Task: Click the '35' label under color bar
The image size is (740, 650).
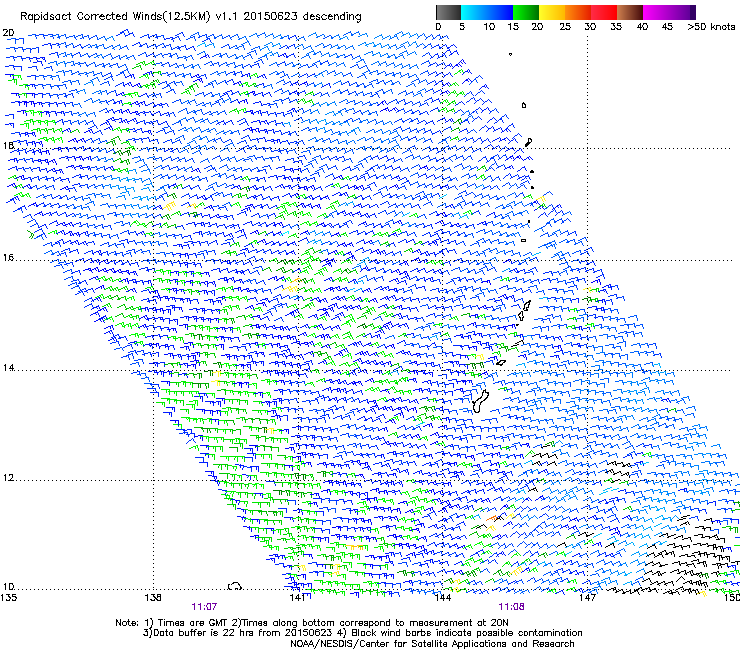Action: tap(616, 27)
